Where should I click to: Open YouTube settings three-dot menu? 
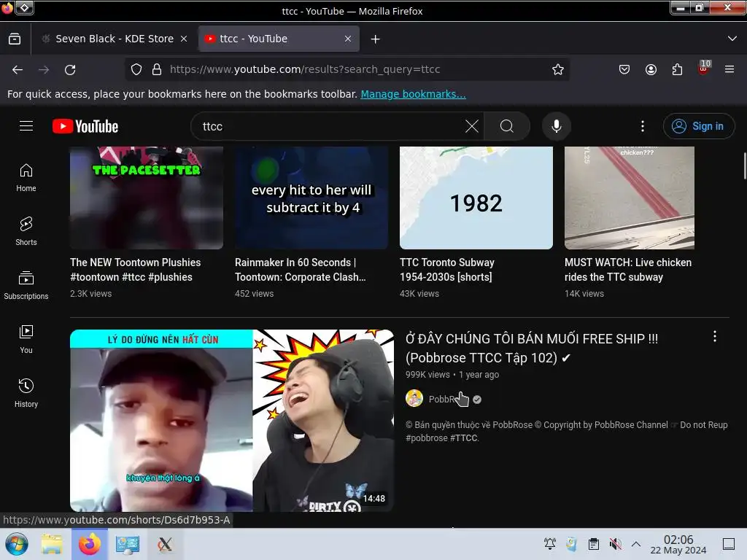(643, 126)
